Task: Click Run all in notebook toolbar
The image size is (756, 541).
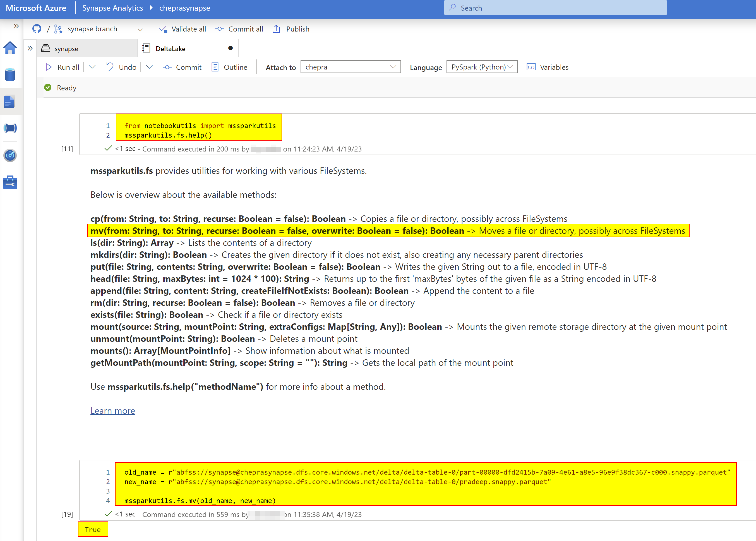Action: click(x=63, y=67)
